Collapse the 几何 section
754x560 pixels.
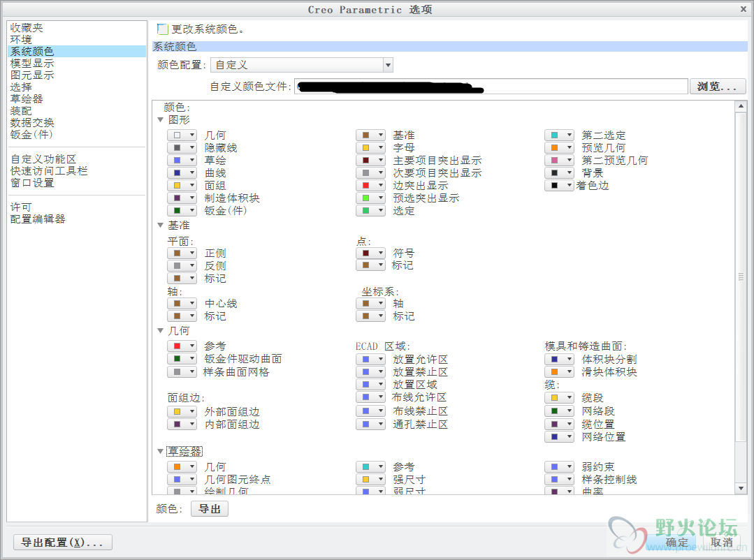click(x=161, y=331)
